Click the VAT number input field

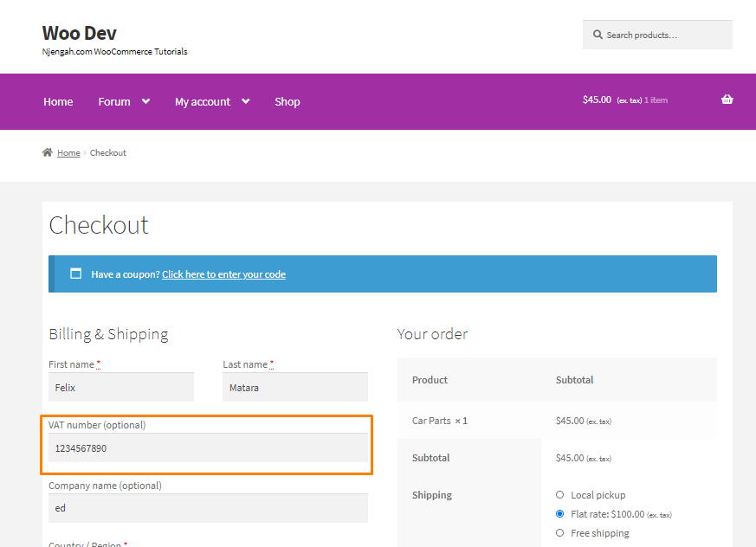209,447
